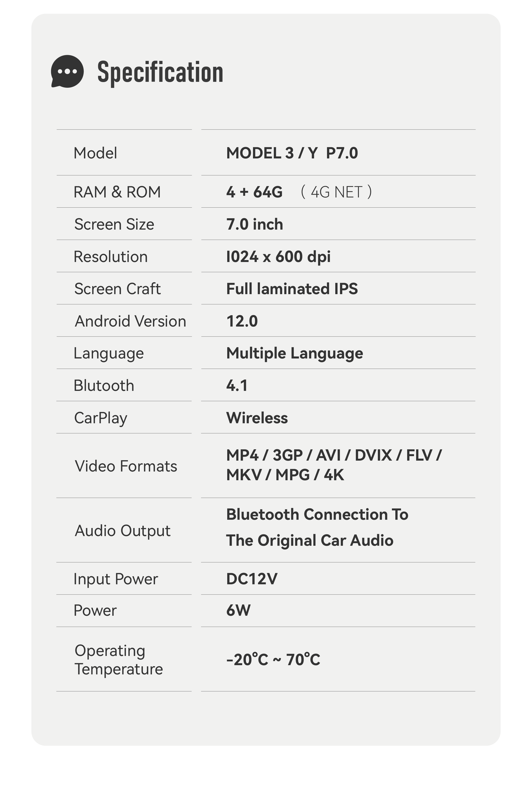The width and height of the screenshot is (532, 812).
Task: Click the 1024 x 600 dpi resolution
Action: click(x=279, y=257)
